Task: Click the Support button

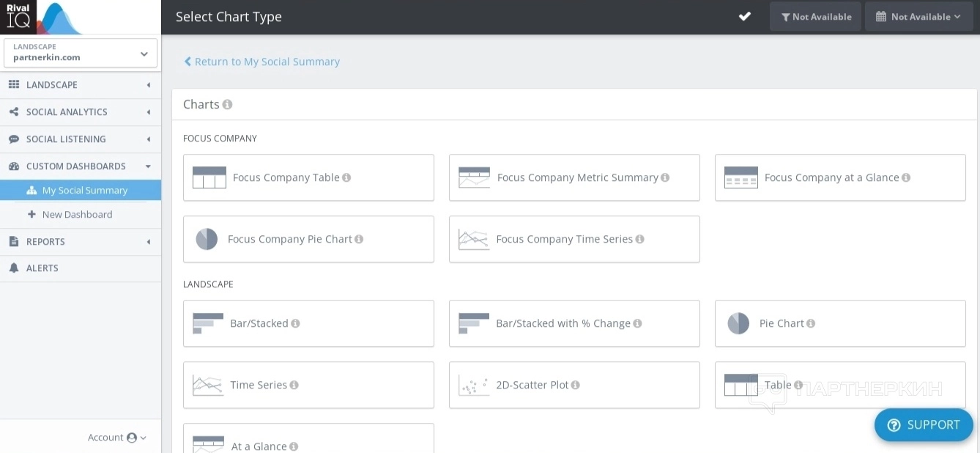Action: [x=924, y=425]
